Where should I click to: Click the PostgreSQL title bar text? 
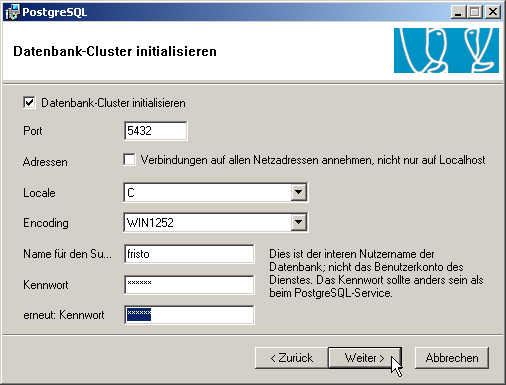(x=55, y=12)
